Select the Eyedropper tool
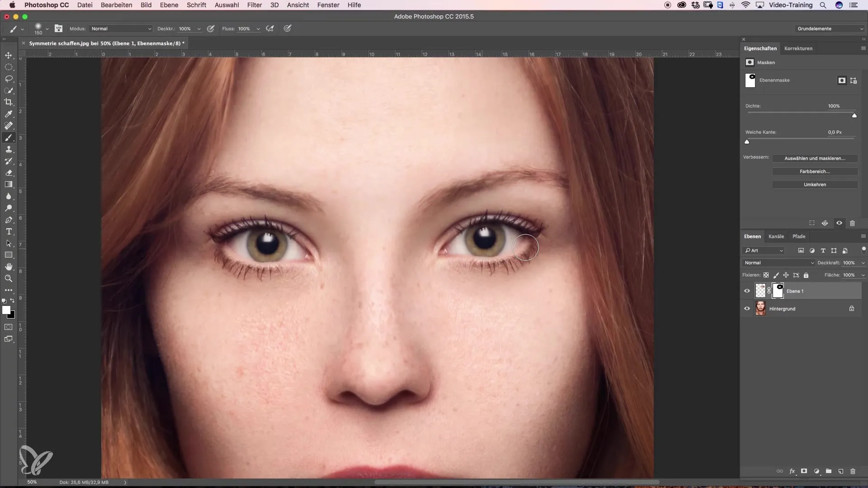 [x=9, y=114]
